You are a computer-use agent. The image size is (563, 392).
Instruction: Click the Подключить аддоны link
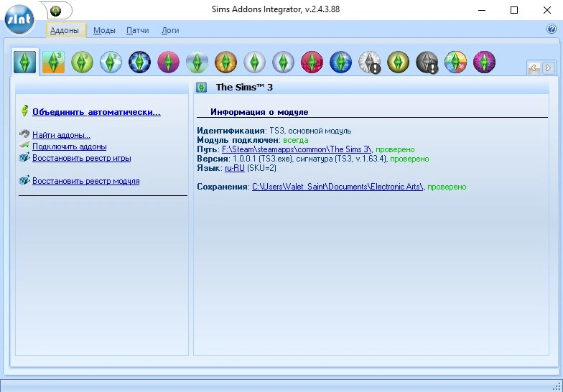click(x=69, y=146)
